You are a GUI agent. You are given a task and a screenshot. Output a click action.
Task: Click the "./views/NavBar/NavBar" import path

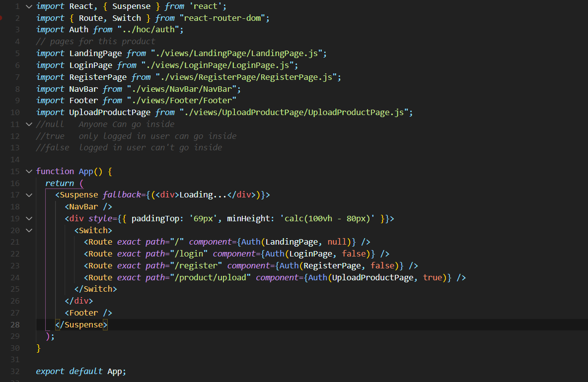(x=181, y=89)
